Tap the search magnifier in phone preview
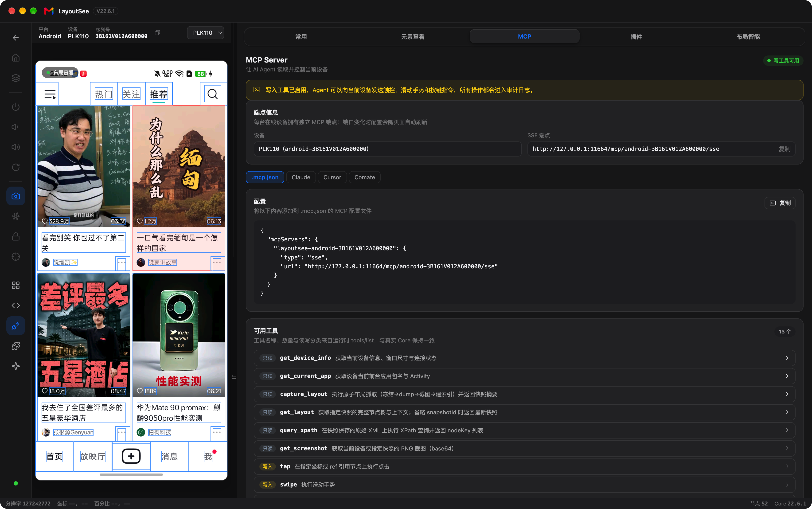Viewport: 812px width, 509px height. pyautogui.click(x=212, y=94)
